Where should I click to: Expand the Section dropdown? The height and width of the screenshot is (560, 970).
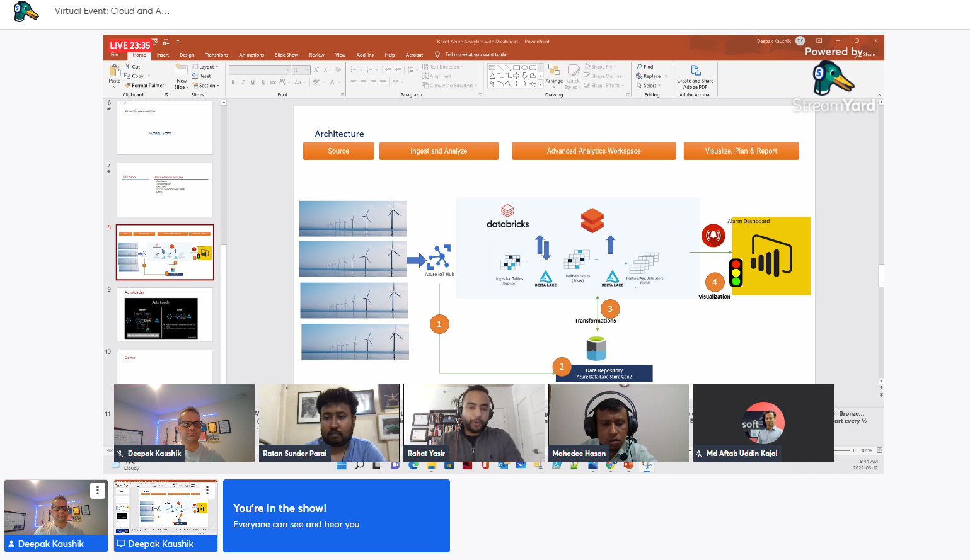pyautogui.click(x=205, y=85)
